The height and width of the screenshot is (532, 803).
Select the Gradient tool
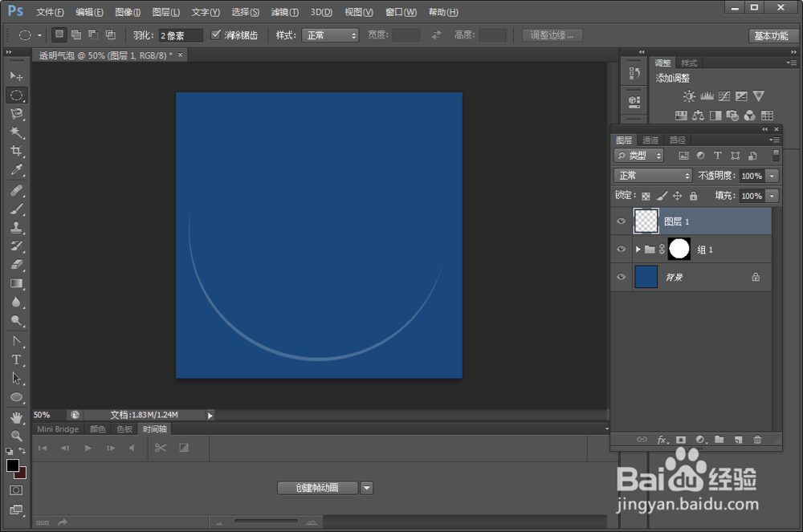click(x=16, y=283)
